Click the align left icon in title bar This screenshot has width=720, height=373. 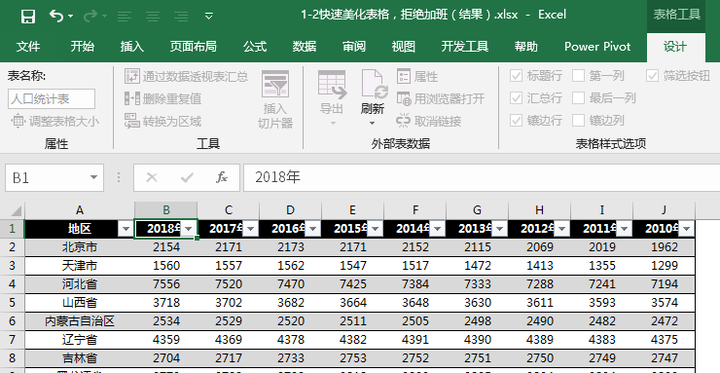click(x=124, y=16)
